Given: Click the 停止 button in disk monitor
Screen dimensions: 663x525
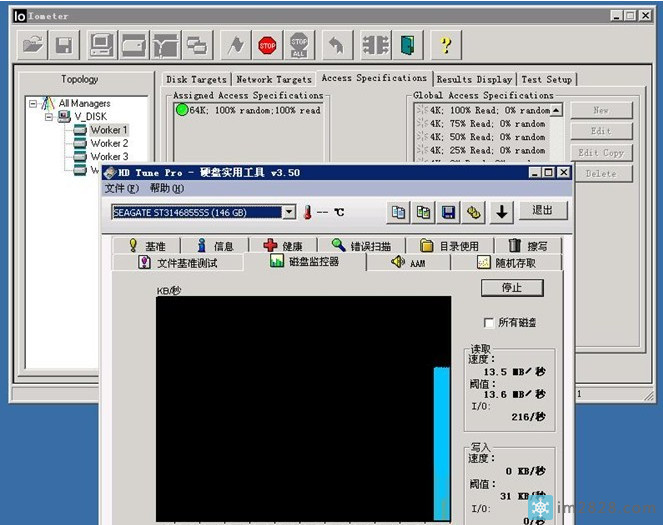Looking at the screenshot, I should point(512,288).
